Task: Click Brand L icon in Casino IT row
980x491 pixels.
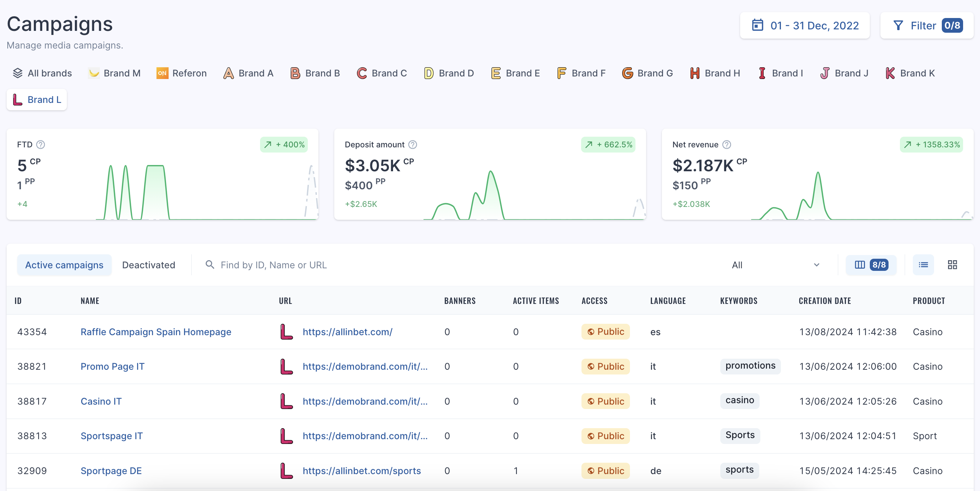Action: click(x=287, y=402)
